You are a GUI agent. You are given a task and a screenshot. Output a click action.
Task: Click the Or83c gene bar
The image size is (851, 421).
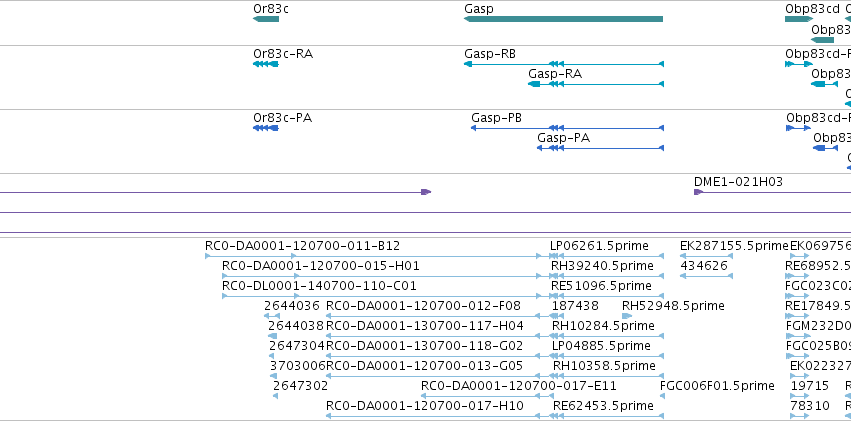[x=266, y=19]
